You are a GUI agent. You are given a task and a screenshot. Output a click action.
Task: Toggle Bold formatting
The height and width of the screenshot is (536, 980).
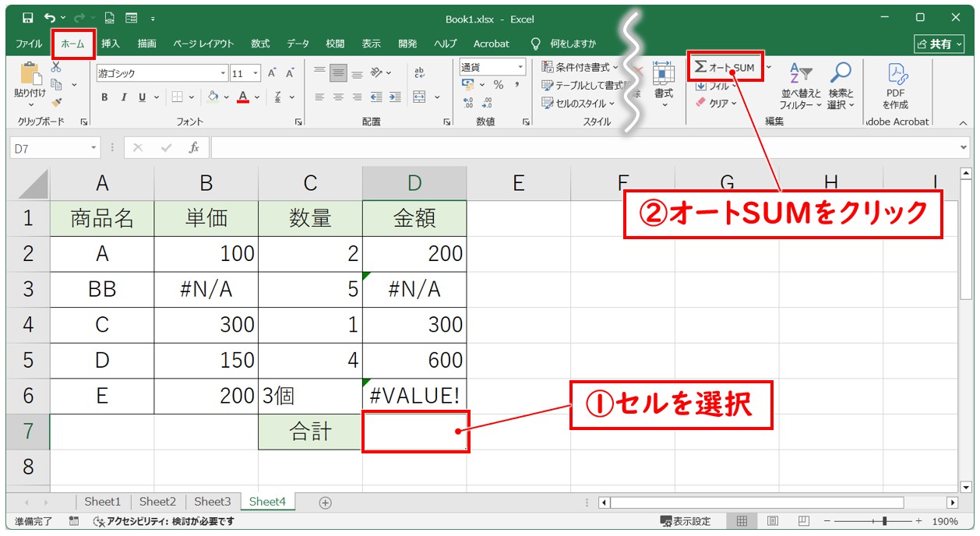104,97
